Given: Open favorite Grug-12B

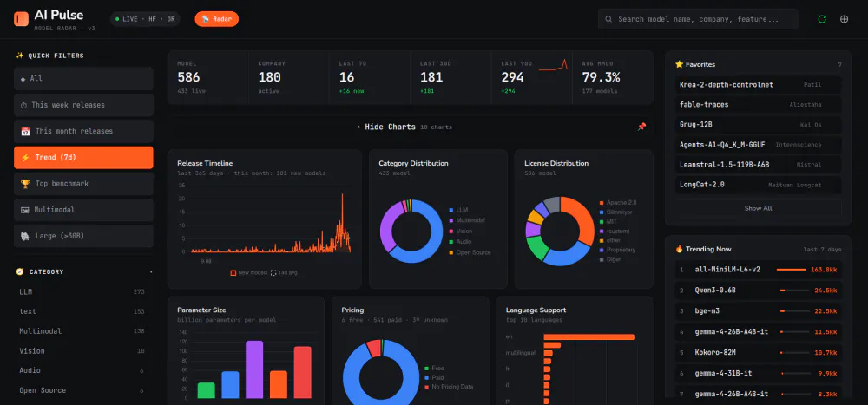Looking at the screenshot, I should 758,125.
